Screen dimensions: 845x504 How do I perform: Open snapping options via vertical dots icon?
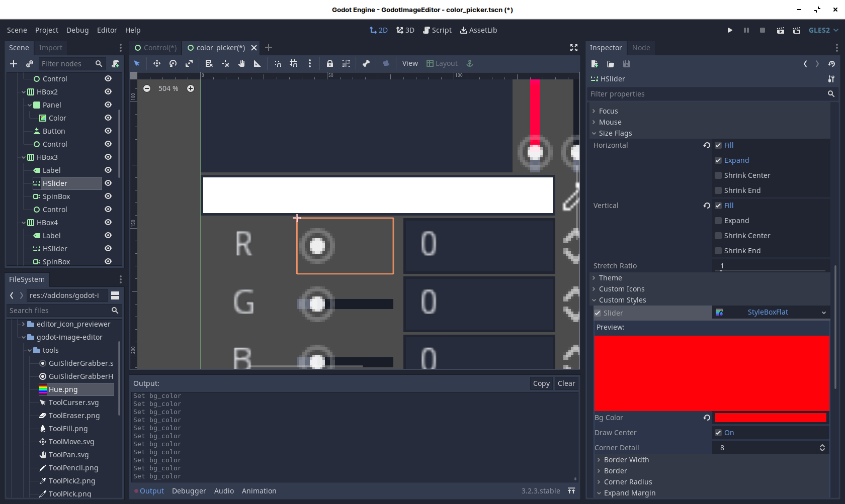point(310,63)
